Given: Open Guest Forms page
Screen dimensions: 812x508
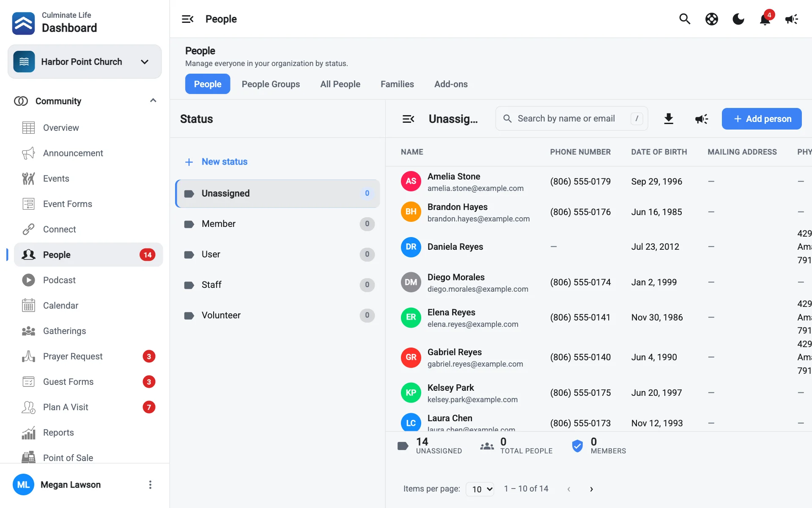Looking at the screenshot, I should [x=88, y=382].
